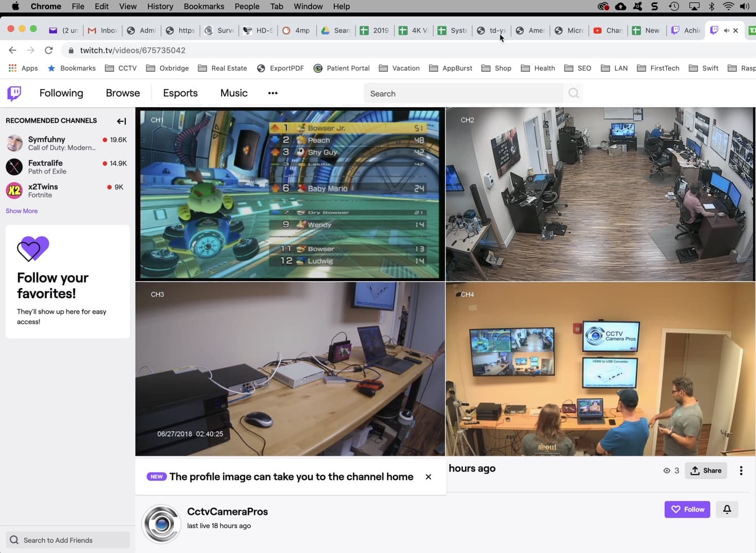
Task: Dismiss the profile image tip
Action: (428, 477)
